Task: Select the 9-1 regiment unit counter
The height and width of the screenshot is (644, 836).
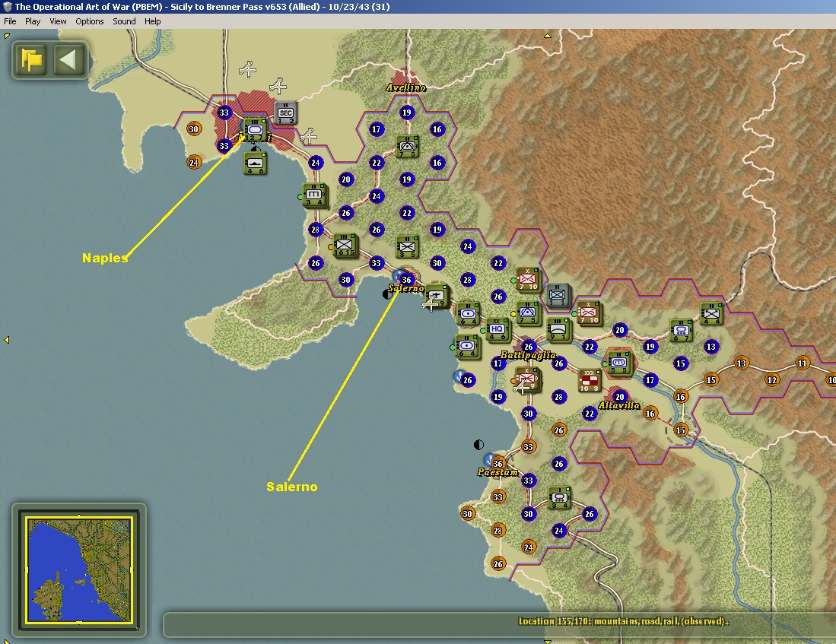Action: click(x=559, y=330)
